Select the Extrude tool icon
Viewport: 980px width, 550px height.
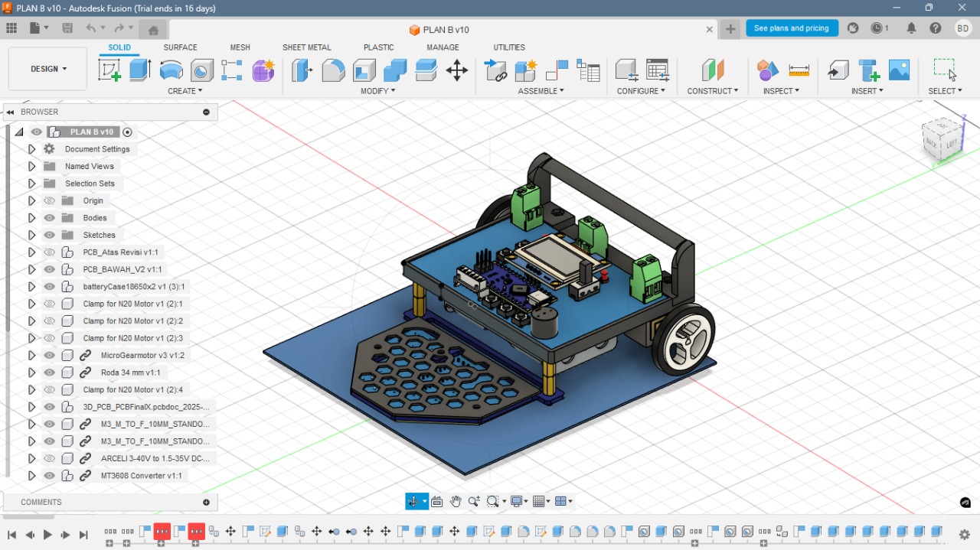(140, 70)
